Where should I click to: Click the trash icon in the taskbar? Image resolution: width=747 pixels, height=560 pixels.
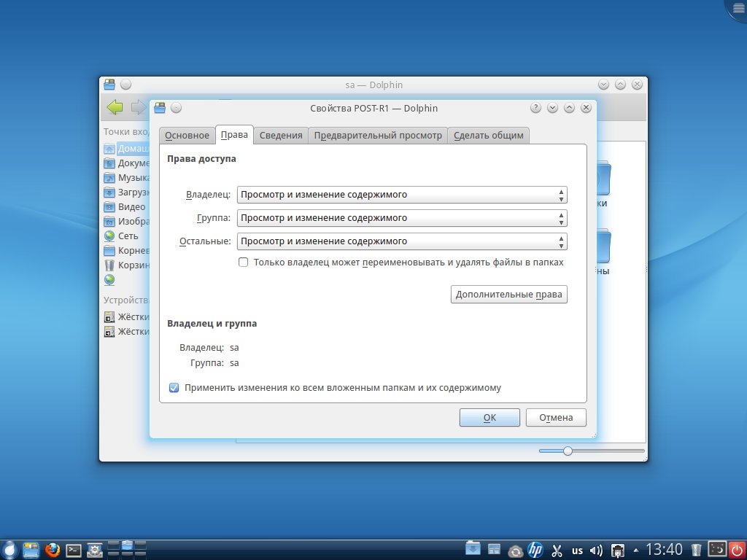pyautogui.click(x=696, y=550)
